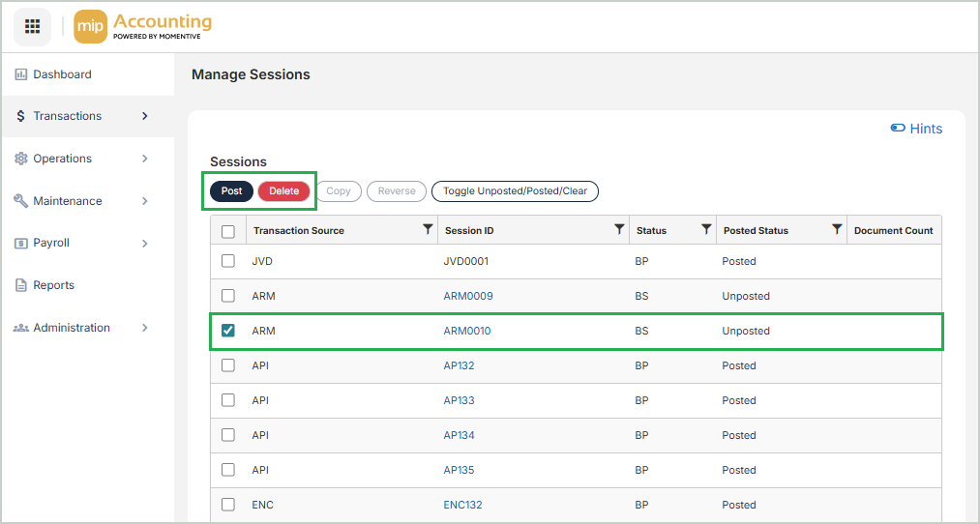The height and width of the screenshot is (524, 980).
Task: Expand the Transactions menu chevron
Action: pyautogui.click(x=145, y=116)
